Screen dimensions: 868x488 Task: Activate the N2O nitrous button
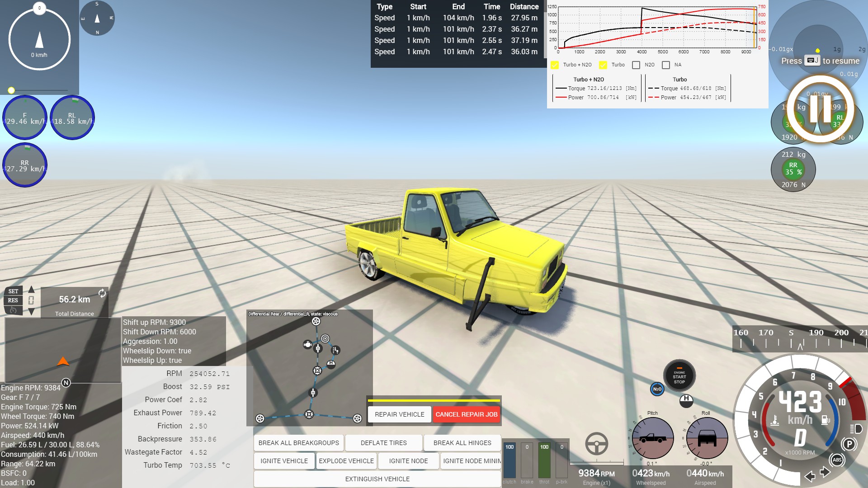pos(657,389)
